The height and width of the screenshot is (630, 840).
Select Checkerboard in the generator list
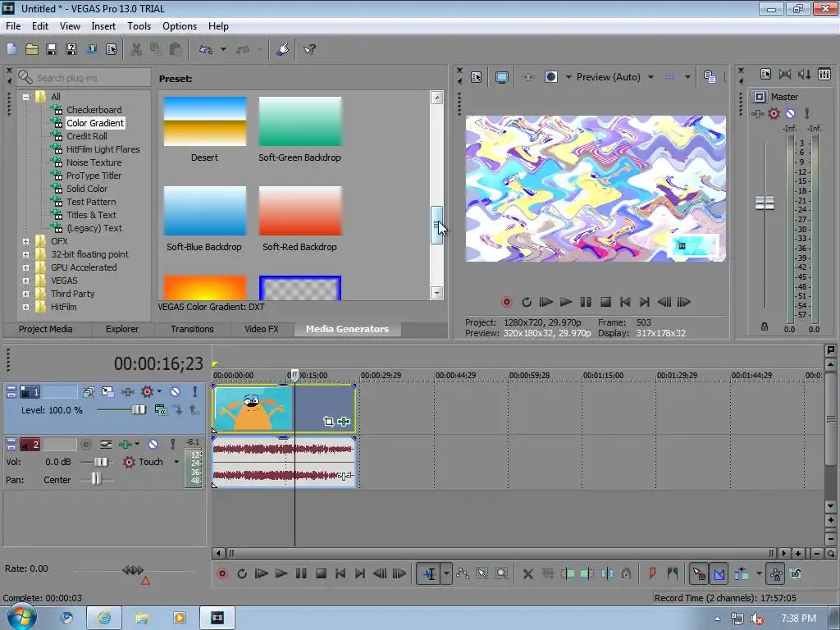coord(94,110)
